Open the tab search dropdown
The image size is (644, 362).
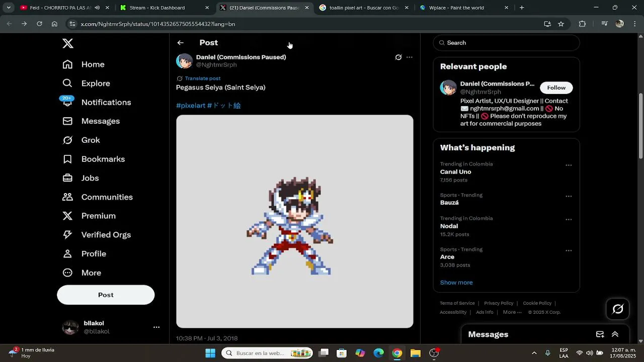point(9,8)
